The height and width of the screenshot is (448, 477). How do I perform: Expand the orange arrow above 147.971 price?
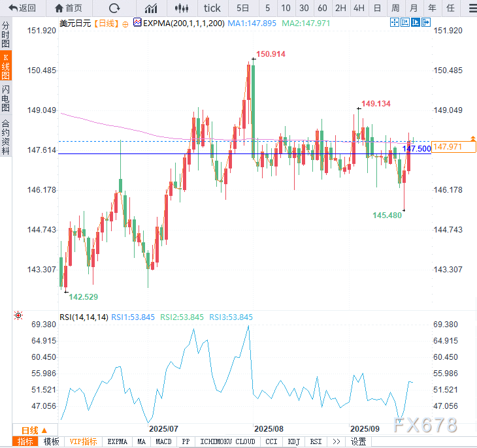472,138
